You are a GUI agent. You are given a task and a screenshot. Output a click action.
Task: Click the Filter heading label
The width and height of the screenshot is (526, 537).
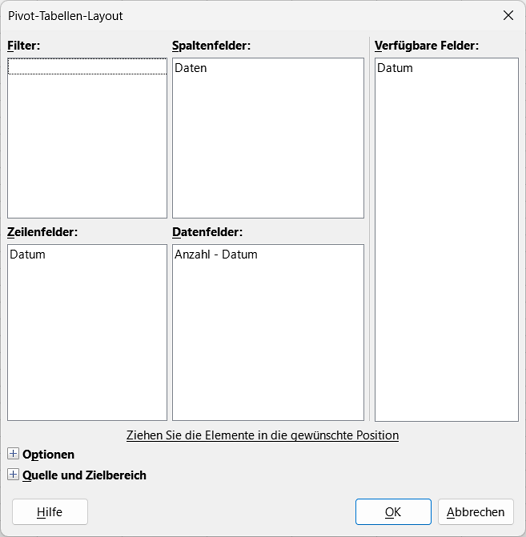tap(24, 46)
